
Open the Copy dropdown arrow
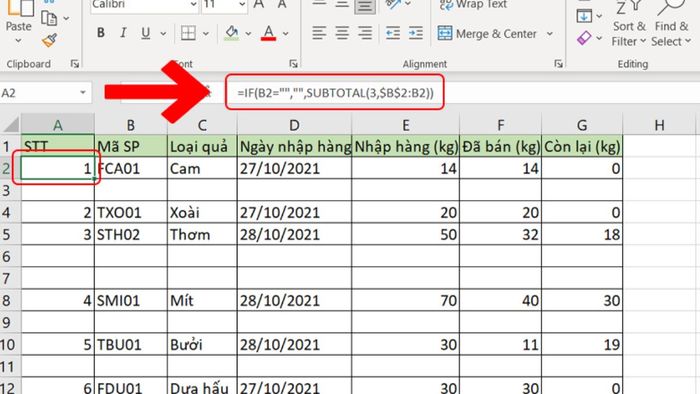coord(67,19)
